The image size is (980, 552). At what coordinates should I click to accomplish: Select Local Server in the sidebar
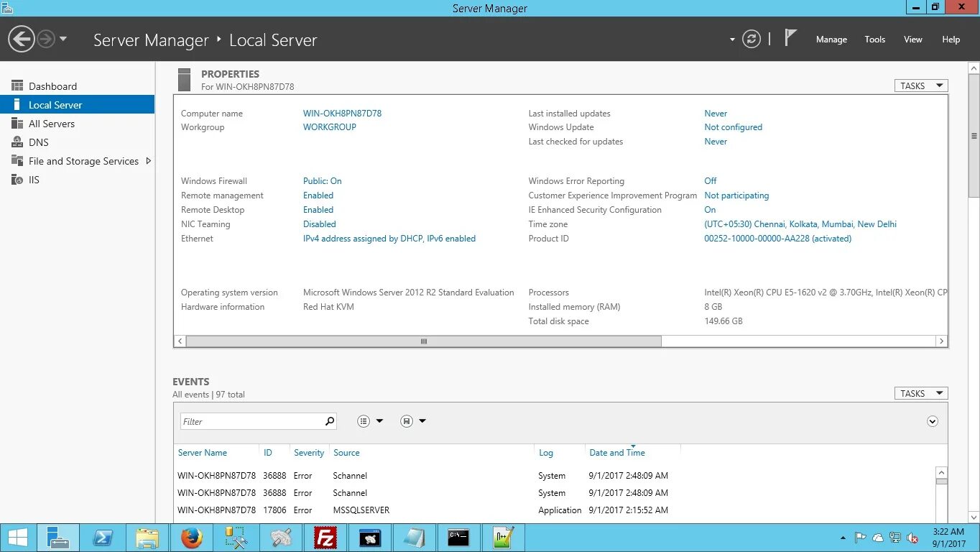(x=78, y=105)
